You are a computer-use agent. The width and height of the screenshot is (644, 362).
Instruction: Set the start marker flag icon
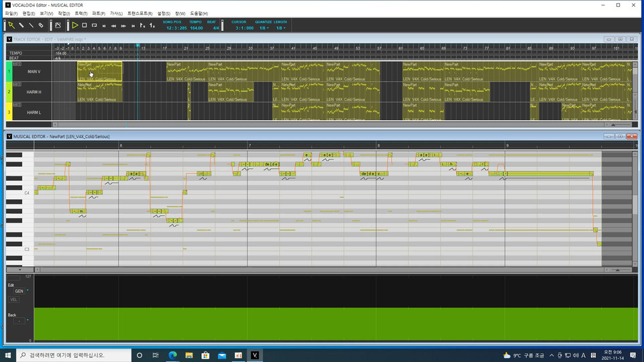pos(142,25)
